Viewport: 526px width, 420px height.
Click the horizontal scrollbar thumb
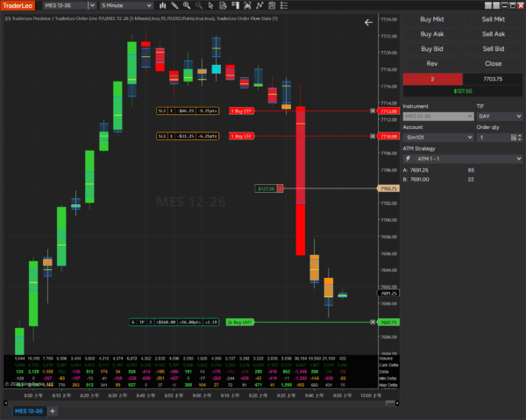pyautogui.click(x=390, y=402)
